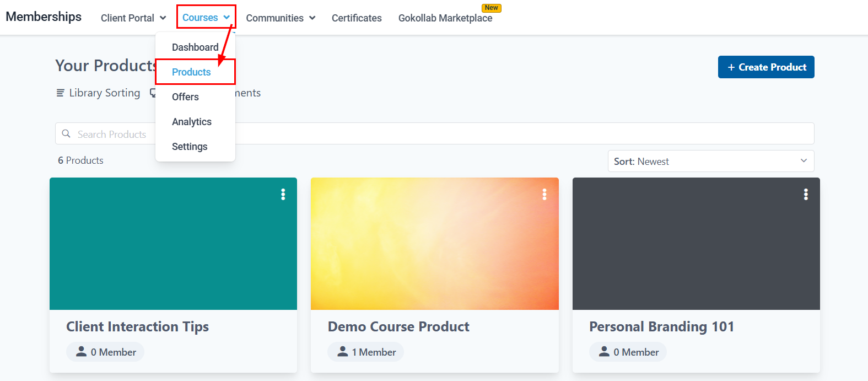Click member icon on Personal Branding 101
Screen dimensions: 868x381
(x=604, y=352)
